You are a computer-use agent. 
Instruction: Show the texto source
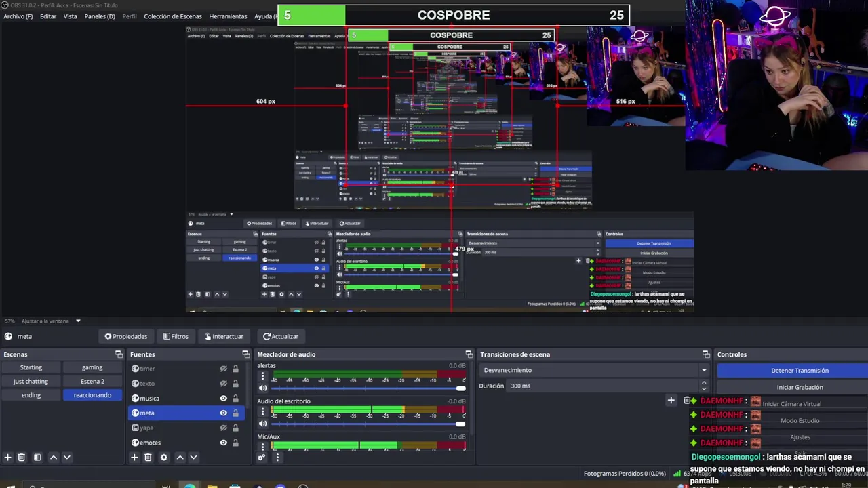point(223,384)
